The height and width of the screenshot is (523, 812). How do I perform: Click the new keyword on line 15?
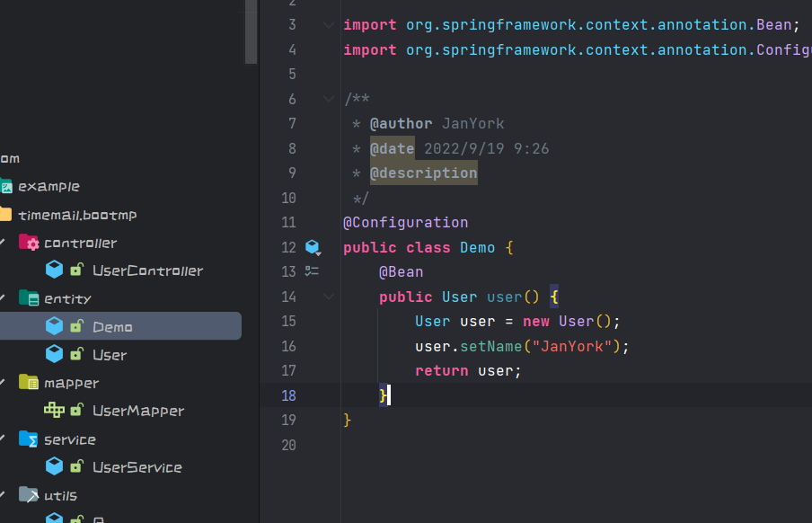tap(536, 321)
